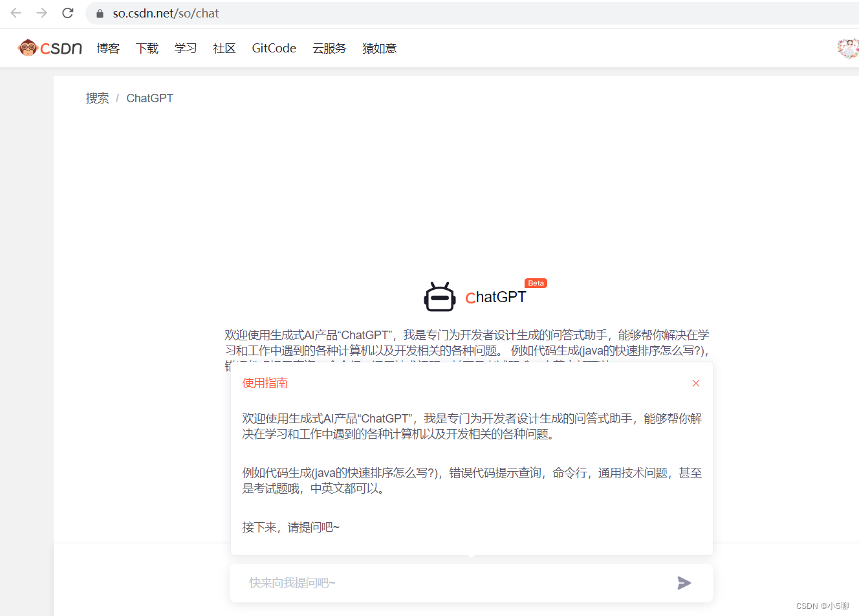Open the 博客 nav item

point(108,49)
